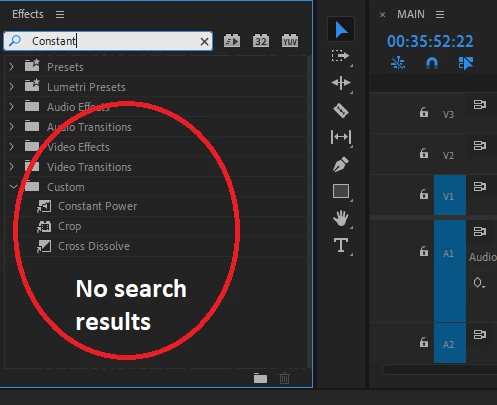
Task: Select the Track Select Forward tool
Action: point(340,56)
